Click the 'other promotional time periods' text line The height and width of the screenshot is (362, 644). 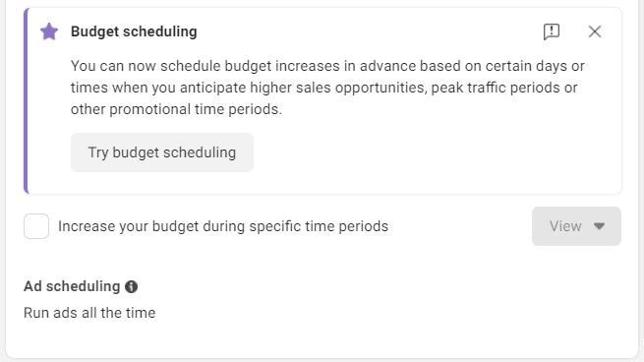[x=176, y=109]
